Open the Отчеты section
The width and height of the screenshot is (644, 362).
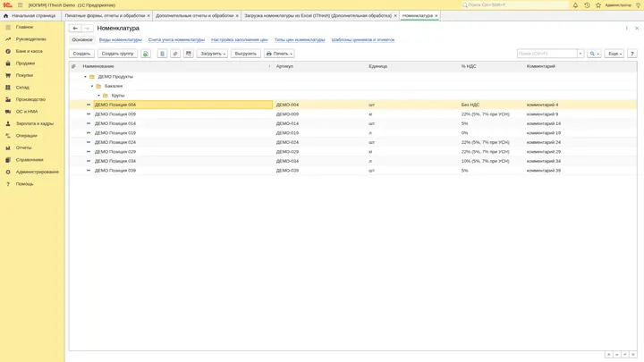point(23,147)
